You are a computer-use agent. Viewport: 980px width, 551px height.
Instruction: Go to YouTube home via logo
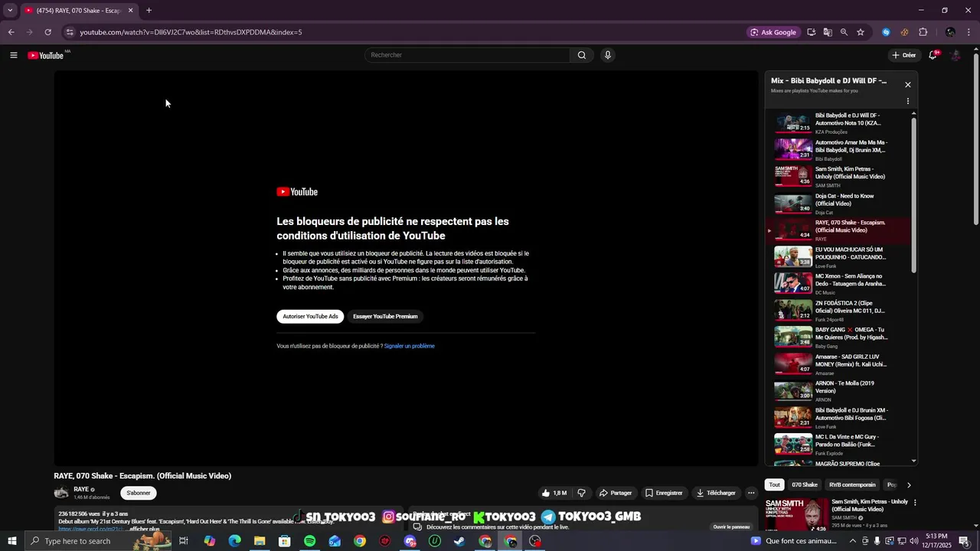[46, 55]
